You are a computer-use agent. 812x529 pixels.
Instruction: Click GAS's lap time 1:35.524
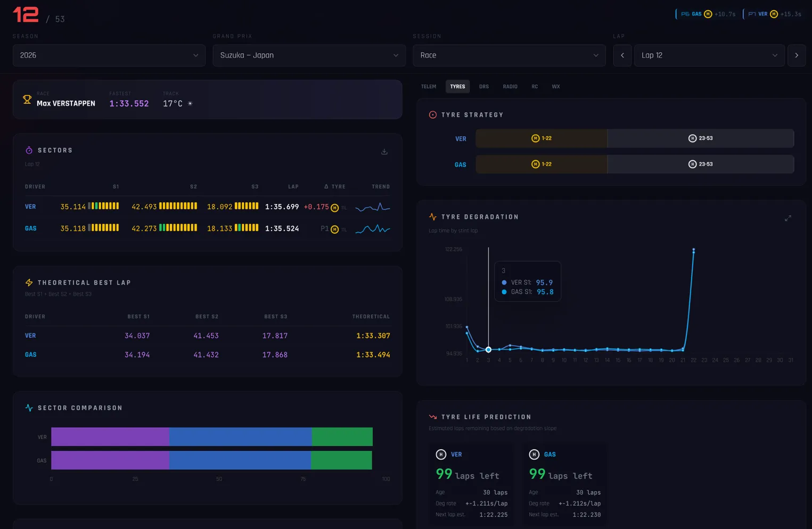click(282, 229)
